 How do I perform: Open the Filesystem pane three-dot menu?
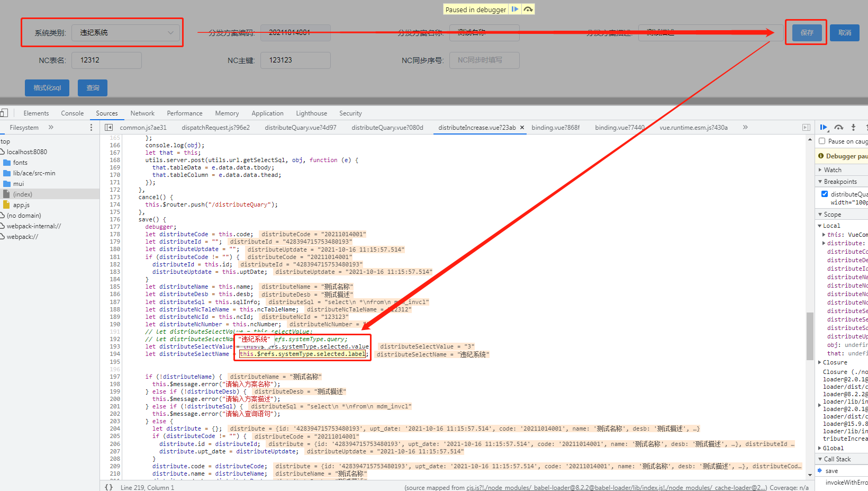point(91,127)
